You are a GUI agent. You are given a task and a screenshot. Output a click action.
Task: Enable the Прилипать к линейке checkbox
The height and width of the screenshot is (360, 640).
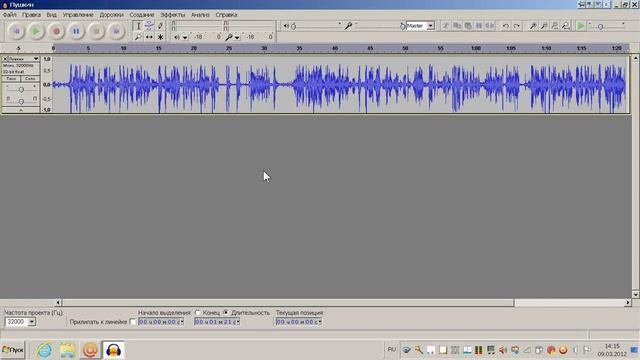tap(132, 322)
